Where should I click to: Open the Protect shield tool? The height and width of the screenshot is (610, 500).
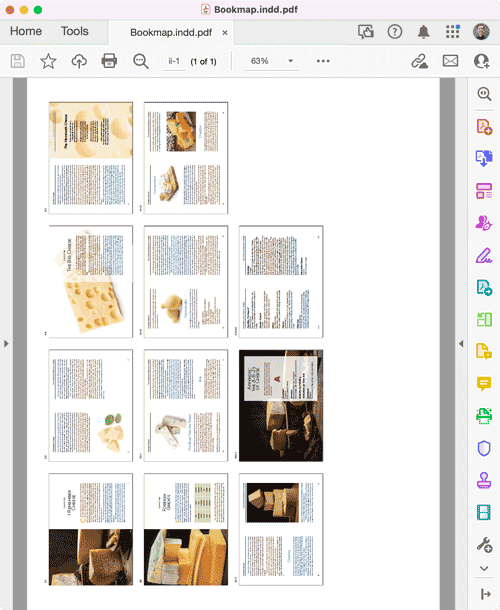pos(484,448)
